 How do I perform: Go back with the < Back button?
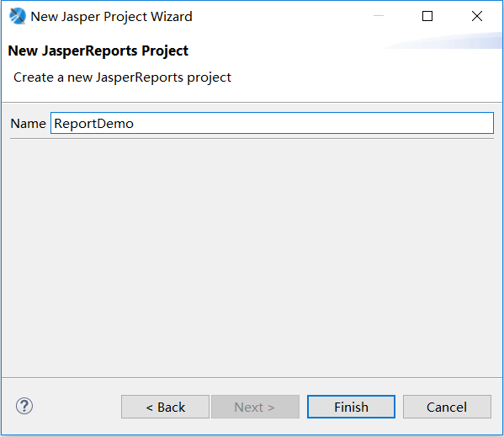(165, 407)
